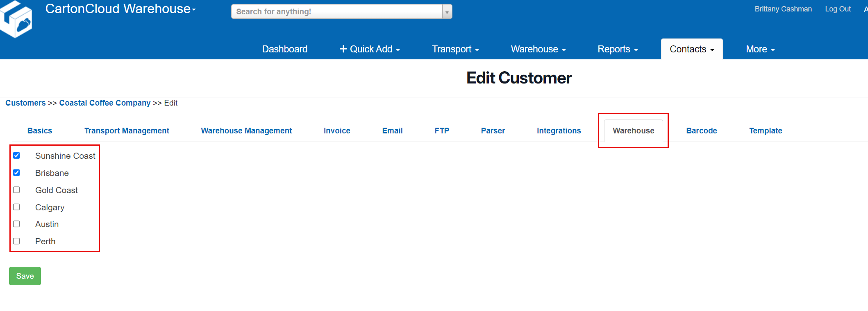This screenshot has width=868, height=311.
Task: Select the Austin warehouse checkbox
Action: [x=17, y=224]
